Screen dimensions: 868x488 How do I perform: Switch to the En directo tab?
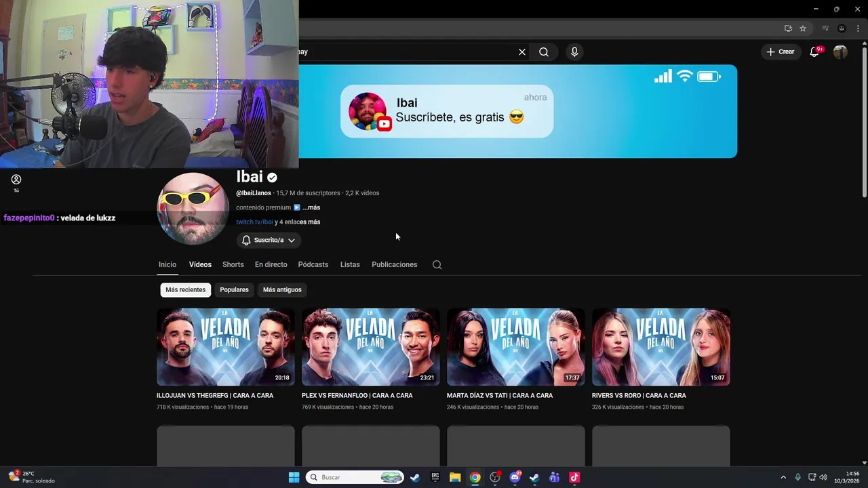[x=271, y=264]
